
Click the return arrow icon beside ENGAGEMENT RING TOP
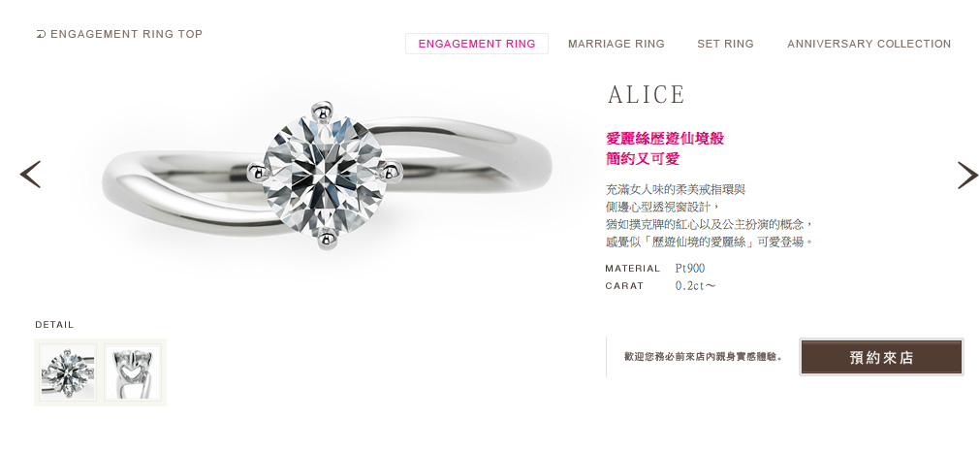[41, 34]
